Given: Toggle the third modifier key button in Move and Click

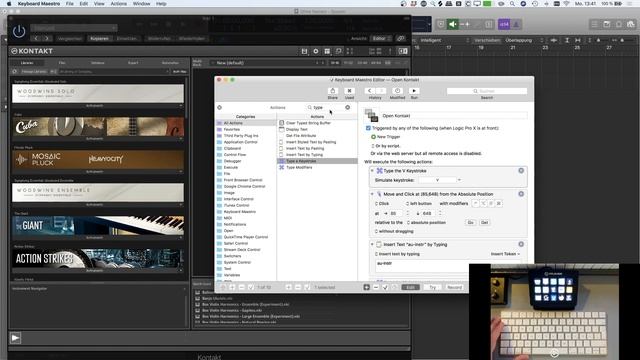Looking at the screenshot, I should (491, 203).
